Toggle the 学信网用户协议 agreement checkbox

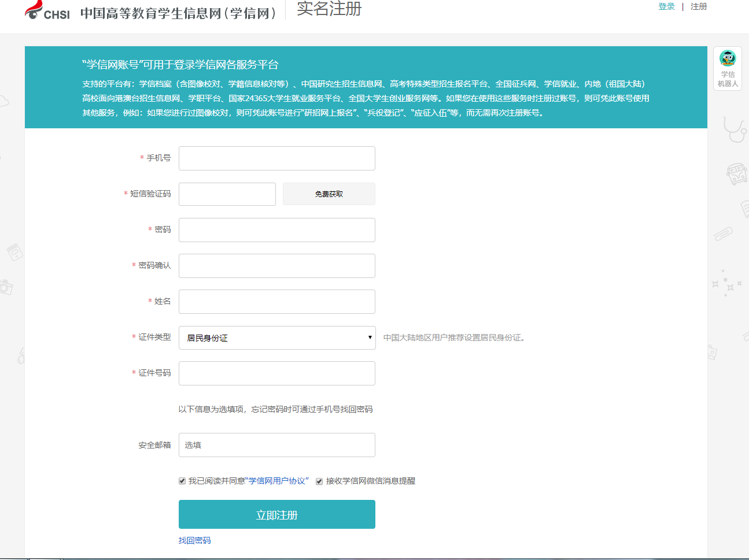coord(182,481)
